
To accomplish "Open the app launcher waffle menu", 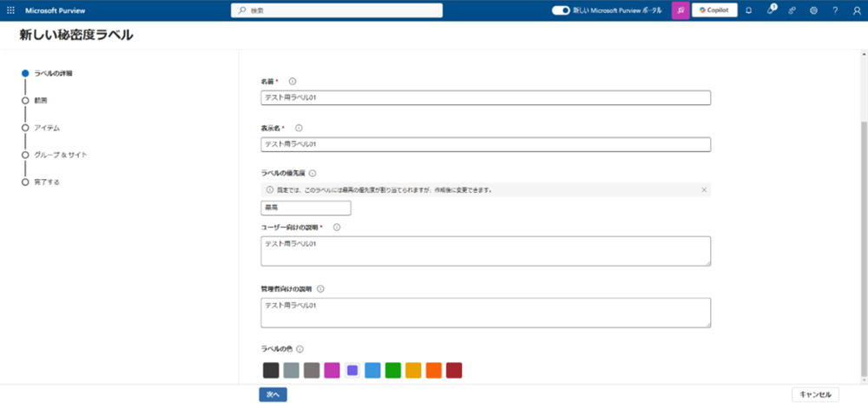I will click(x=10, y=10).
